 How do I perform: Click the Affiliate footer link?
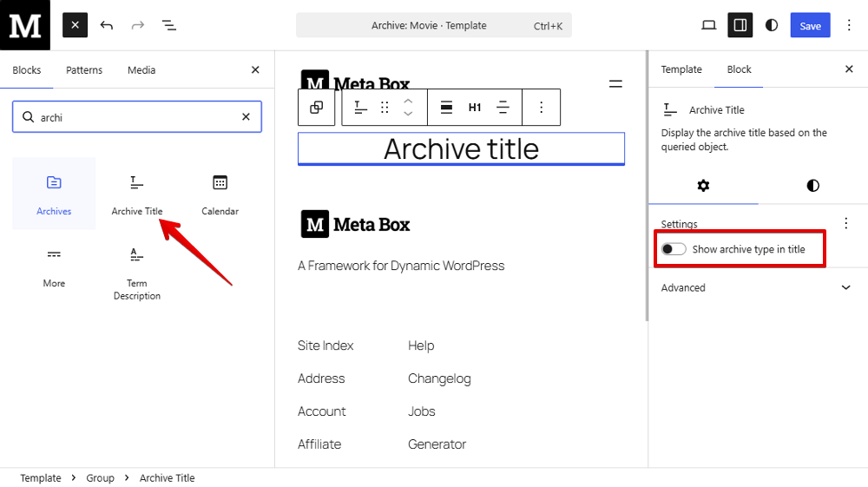(319, 444)
